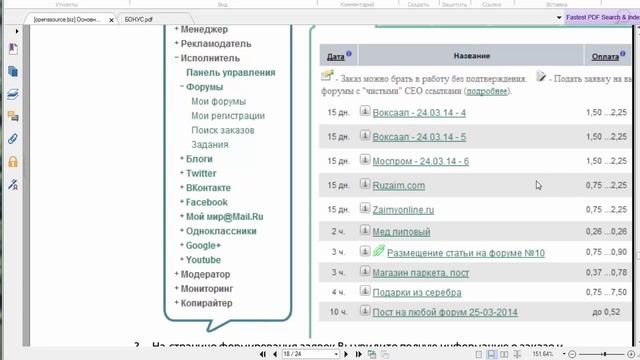Open the Поиск заказов menu entry
Screen dimensions: 640x360
click(223, 130)
